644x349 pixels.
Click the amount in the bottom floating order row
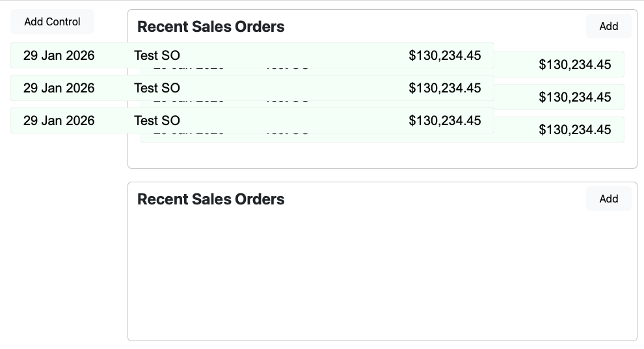tap(444, 120)
